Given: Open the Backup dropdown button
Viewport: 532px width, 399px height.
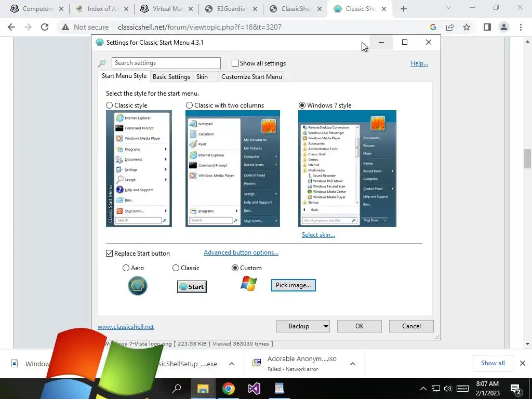Looking at the screenshot, I should [x=303, y=326].
